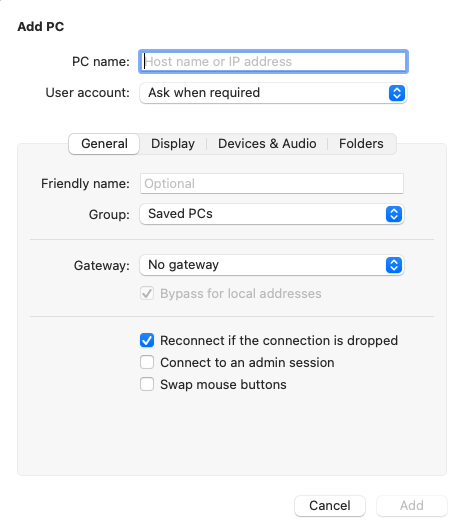Click the Group stepper arrow icon
Screen dimensions: 462x525
coord(394,214)
